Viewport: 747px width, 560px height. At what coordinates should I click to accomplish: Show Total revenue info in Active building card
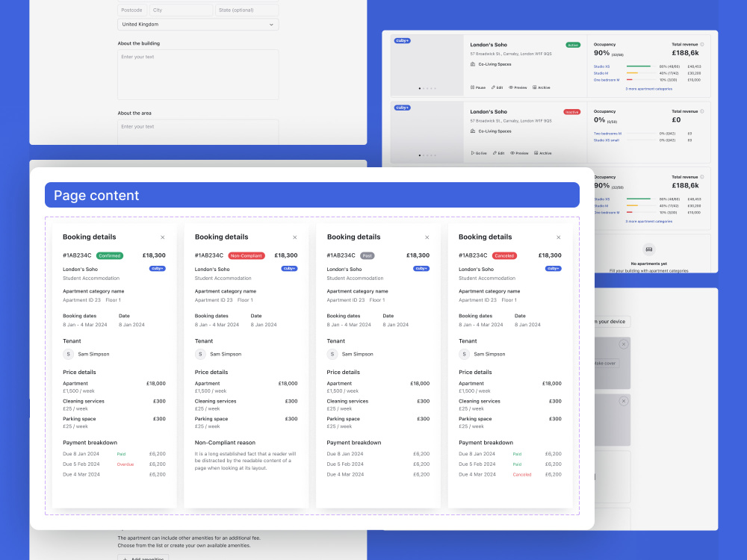(x=701, y=44)
